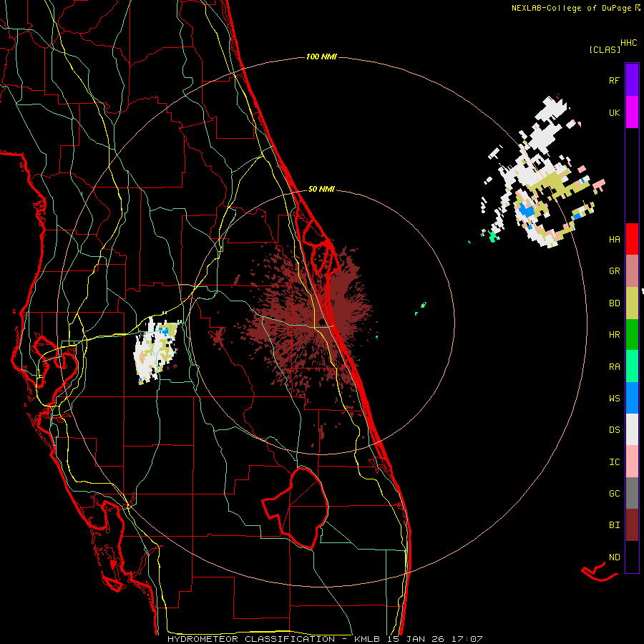Click the HR legend label
Screen dimensions: 644x644
point(614,335)
